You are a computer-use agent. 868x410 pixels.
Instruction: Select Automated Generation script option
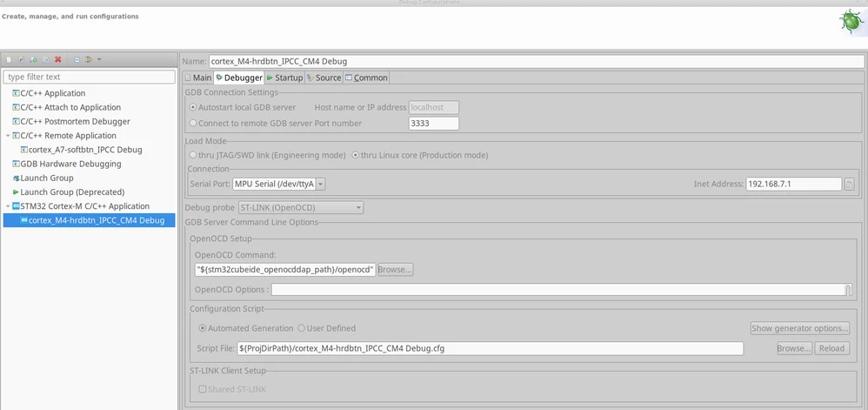[x=246, y=328]
